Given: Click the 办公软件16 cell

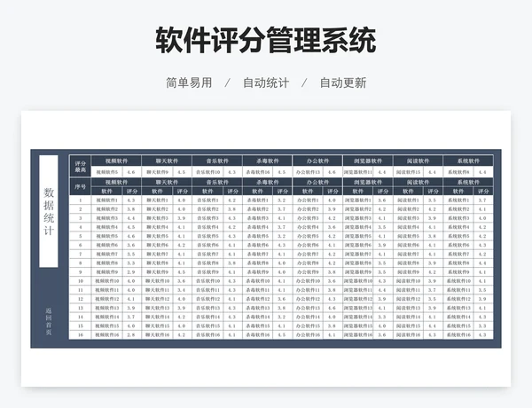Looking at the screenshot, I should point(308,334).
